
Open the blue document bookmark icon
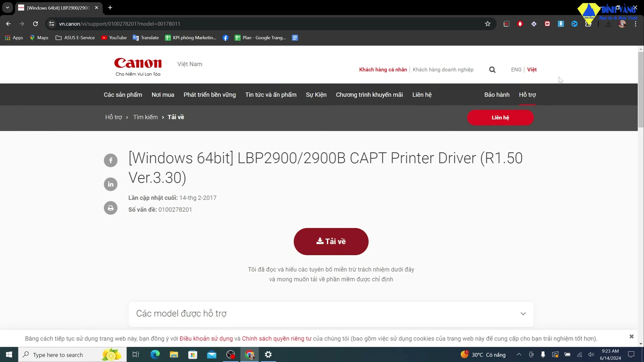tap(295, 38)
